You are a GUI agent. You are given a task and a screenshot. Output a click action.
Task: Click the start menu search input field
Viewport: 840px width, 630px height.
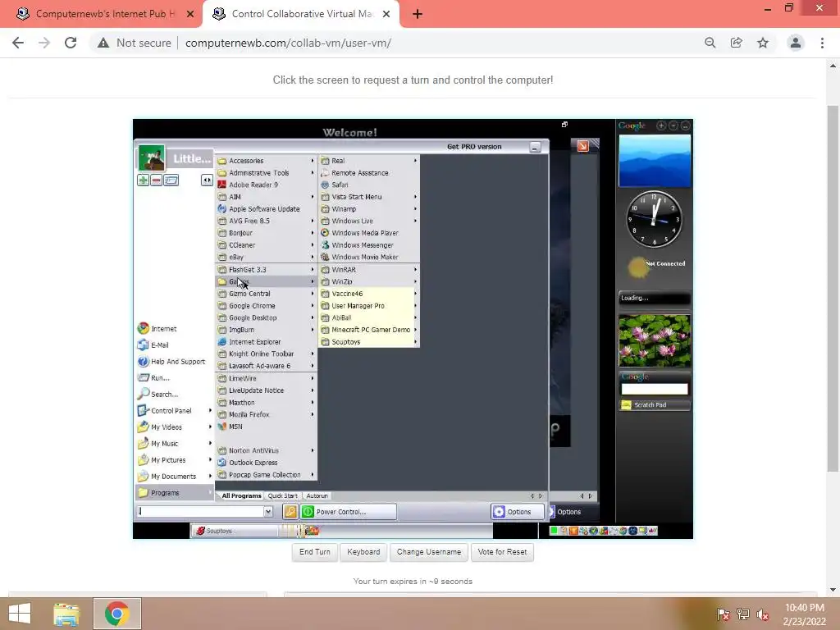coord(200,512)
